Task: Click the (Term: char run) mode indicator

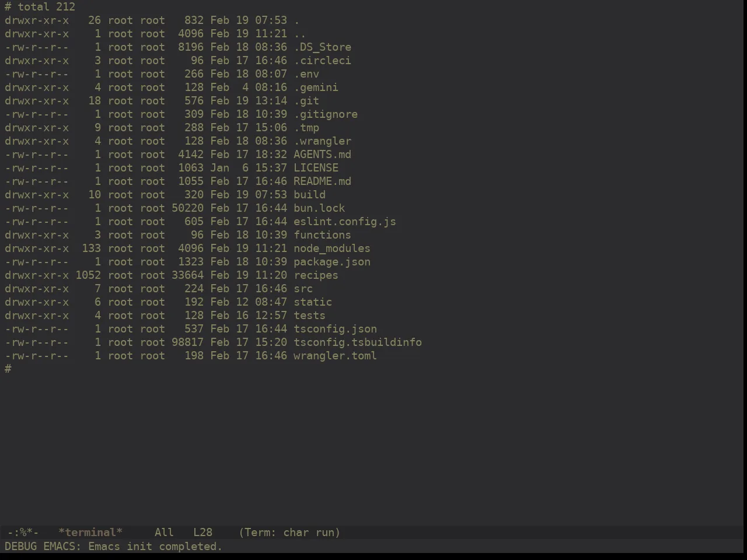Action: point(289,533)
